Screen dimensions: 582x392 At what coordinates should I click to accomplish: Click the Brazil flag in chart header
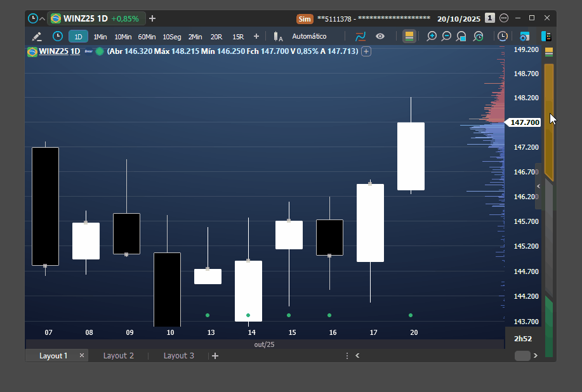coord(32,51)
